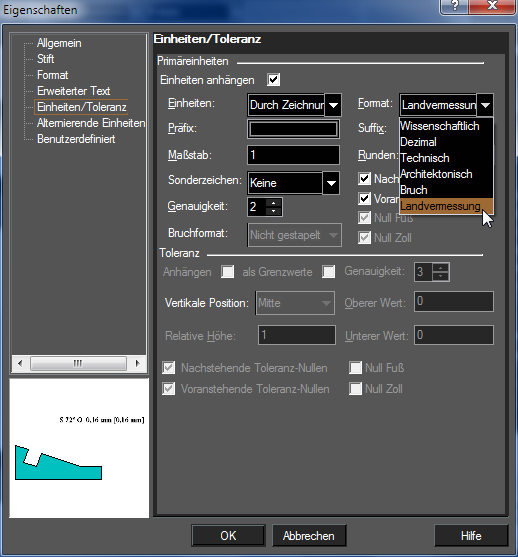518x557 pixels.
Task: Toggle als Grenzwerte checkbox
Action: click(329, 272)
